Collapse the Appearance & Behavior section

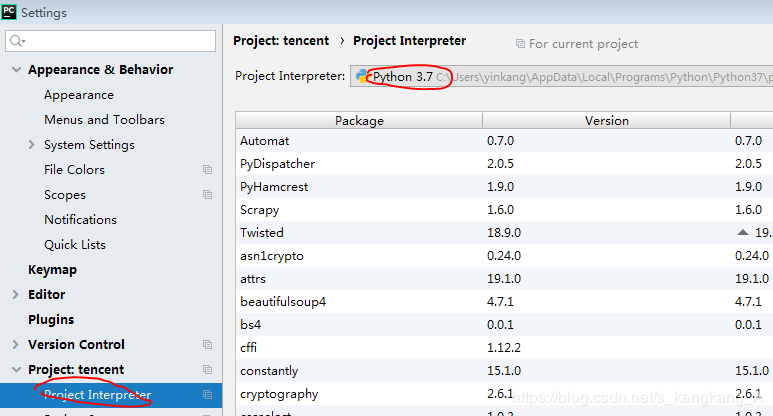pyautogui.click(x=15, y=70)
